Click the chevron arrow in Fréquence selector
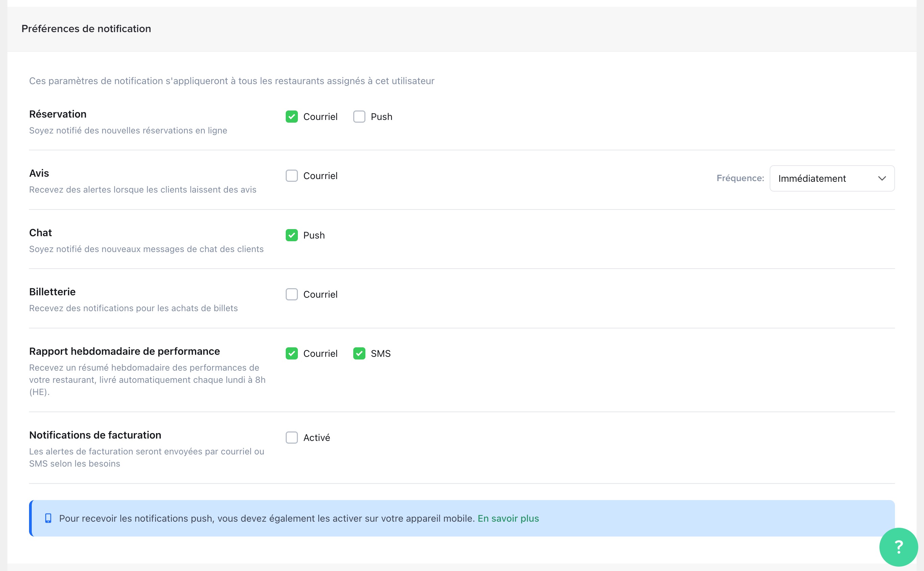 pyautogui.click(x=882, y=178)
